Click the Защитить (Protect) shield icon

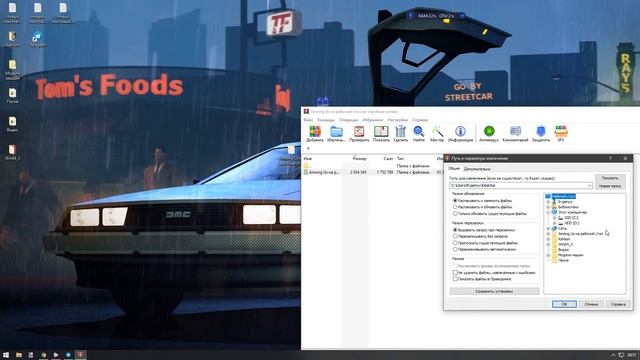541,133
